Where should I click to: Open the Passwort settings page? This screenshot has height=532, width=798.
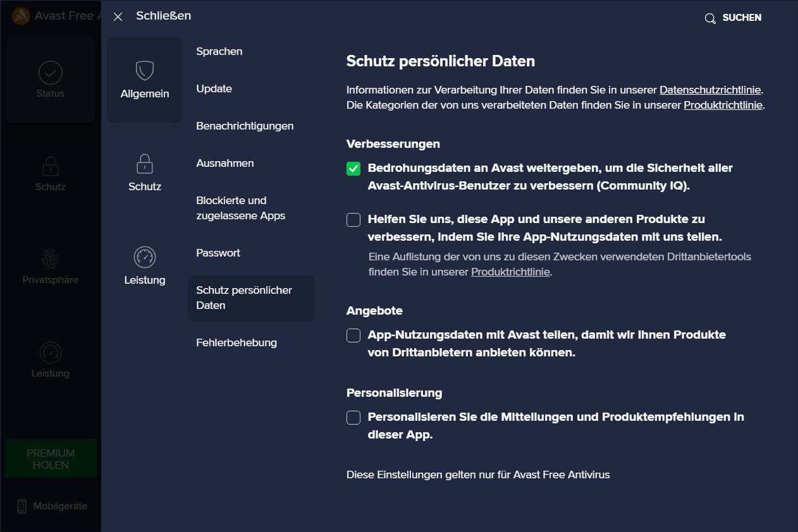[218, 253]
